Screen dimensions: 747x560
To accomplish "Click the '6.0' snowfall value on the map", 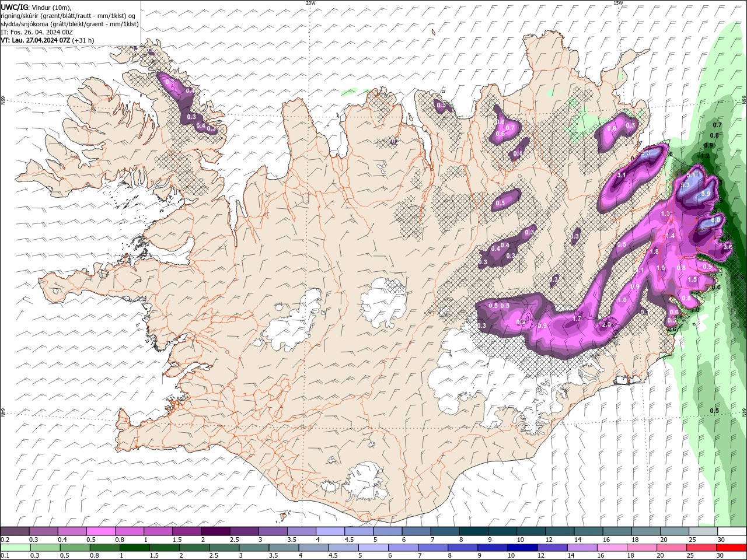I will pos(715,220).
